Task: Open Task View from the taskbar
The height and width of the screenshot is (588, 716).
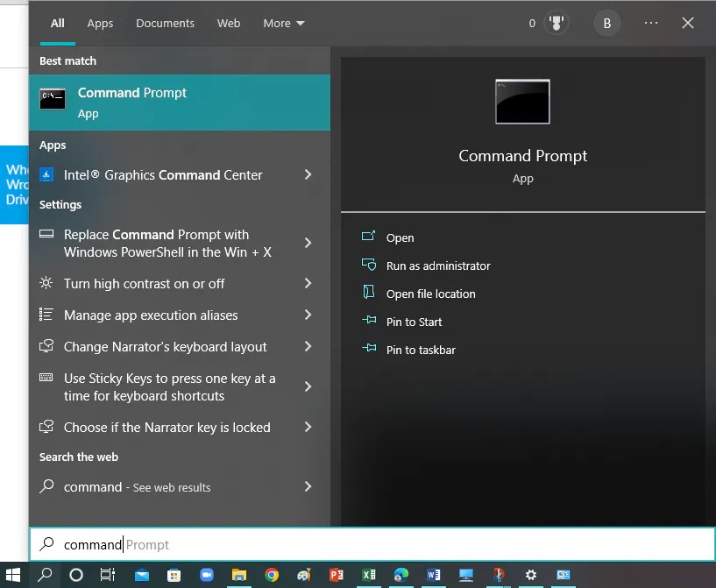Action: tap(109, 577)
